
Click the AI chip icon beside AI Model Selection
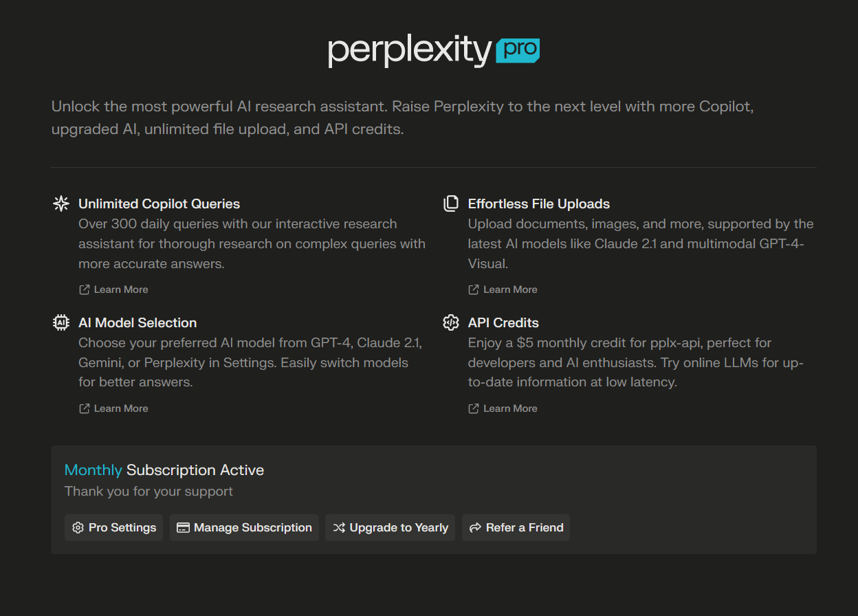pyautogui.click(x=60, y=322)
